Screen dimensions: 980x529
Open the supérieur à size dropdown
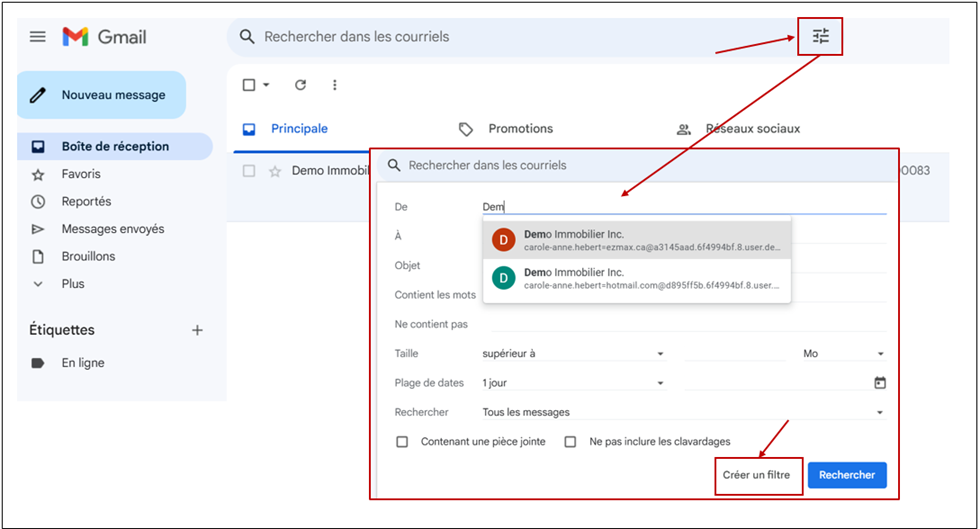[573, 353]
